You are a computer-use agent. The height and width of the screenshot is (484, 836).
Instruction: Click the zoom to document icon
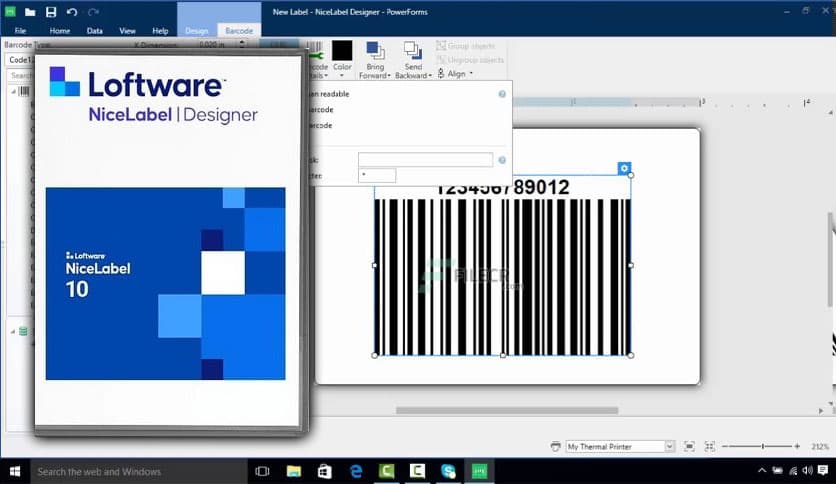pyautogui.click(x=689, y=446)
